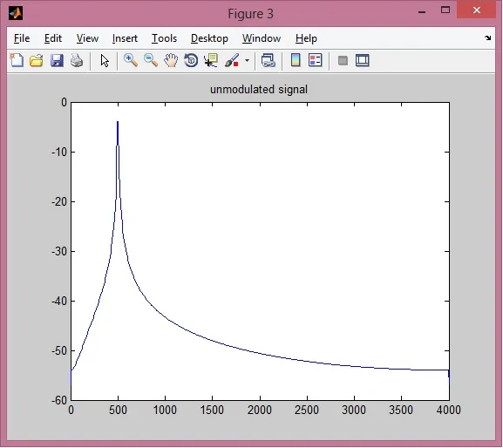Activate the Edit Plot arrow tool
The width and height of the screenshot is (503, 448).
click(x=105, y=60)
